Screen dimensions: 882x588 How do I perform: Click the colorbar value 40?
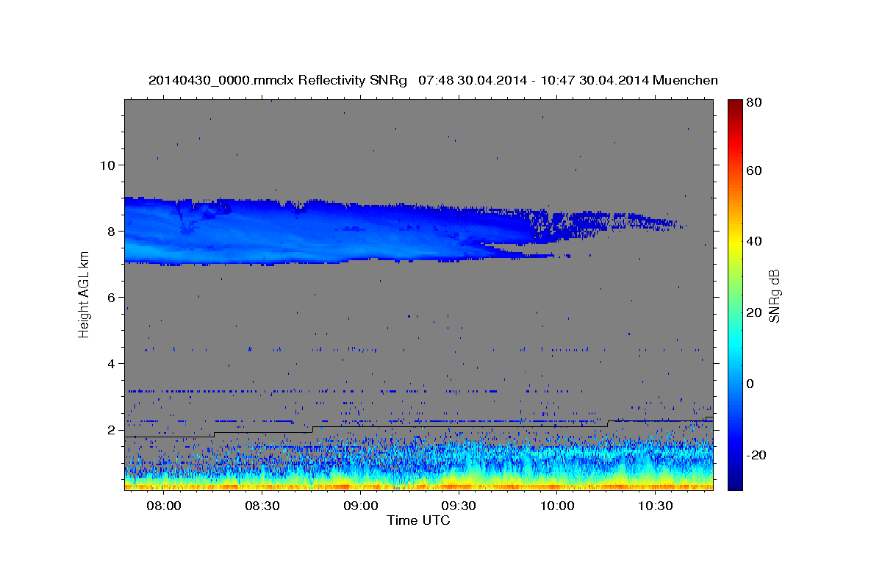(754, 241)
